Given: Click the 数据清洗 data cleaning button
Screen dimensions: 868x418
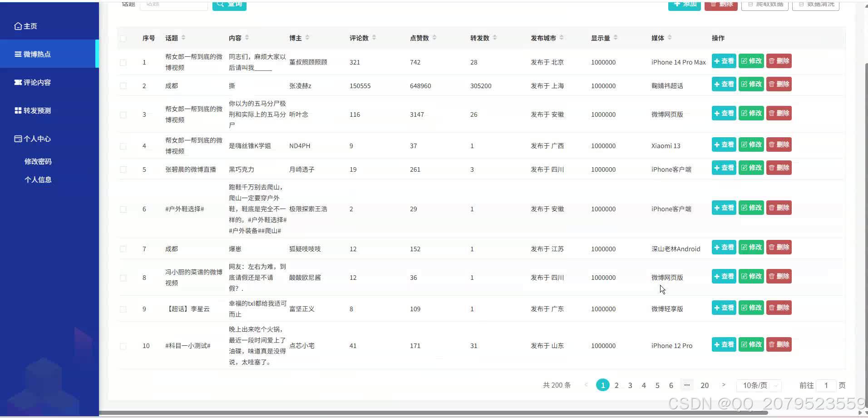Looking at the screenshot, I should (x=816, y=4).
